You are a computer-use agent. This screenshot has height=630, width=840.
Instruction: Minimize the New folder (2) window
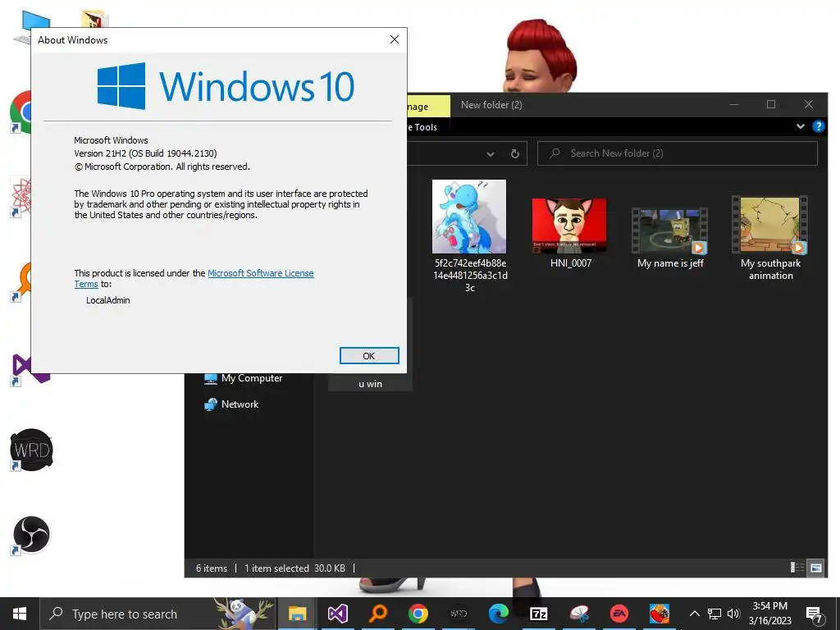pos(734,104)
